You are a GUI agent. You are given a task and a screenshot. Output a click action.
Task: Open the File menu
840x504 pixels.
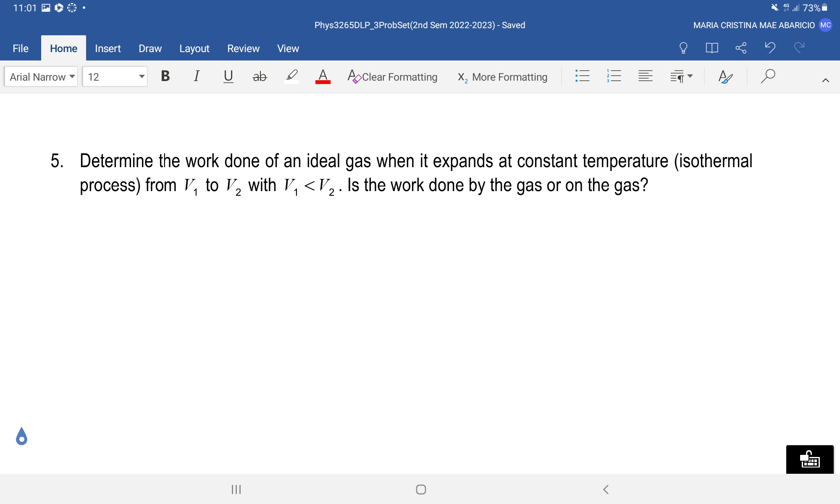(21, 48)
